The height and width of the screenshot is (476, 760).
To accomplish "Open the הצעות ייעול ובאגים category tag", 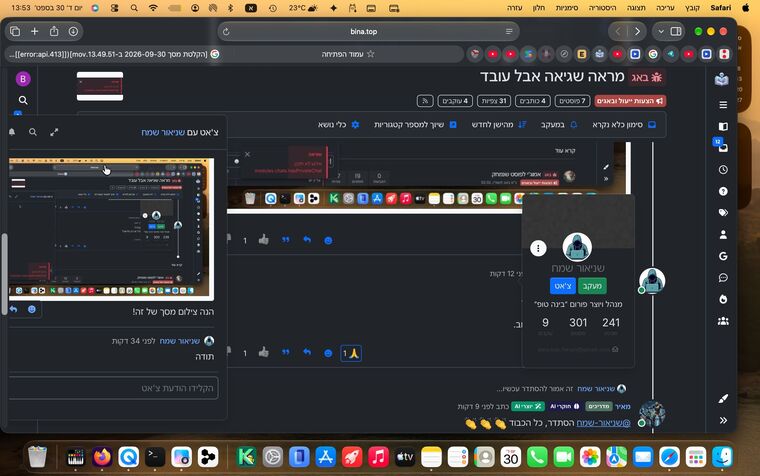I will click(x=630, y=101).
